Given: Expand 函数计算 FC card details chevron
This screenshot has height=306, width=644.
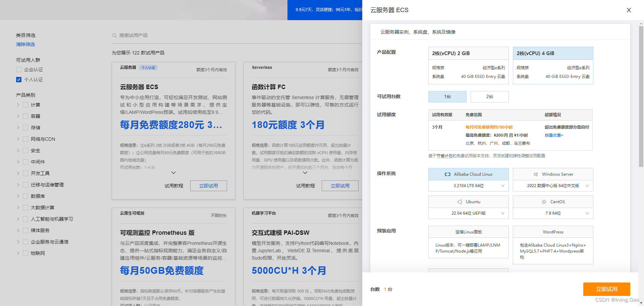Looking at the screenshot, I should point(305,173).
